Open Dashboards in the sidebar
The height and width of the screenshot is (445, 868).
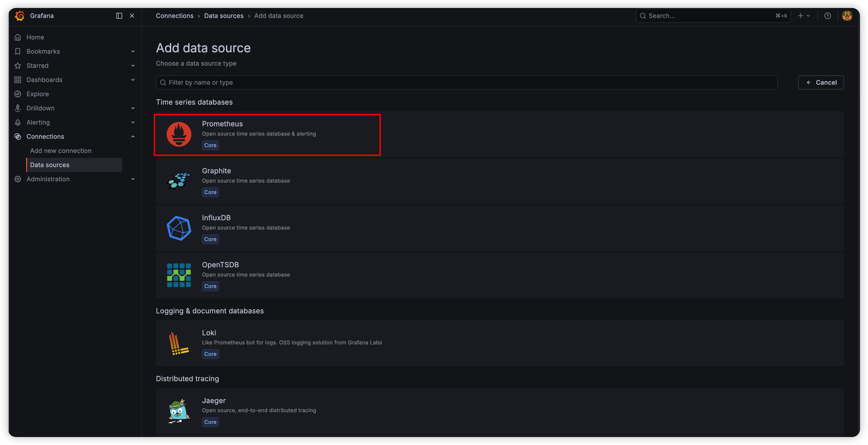click(45, 80)
